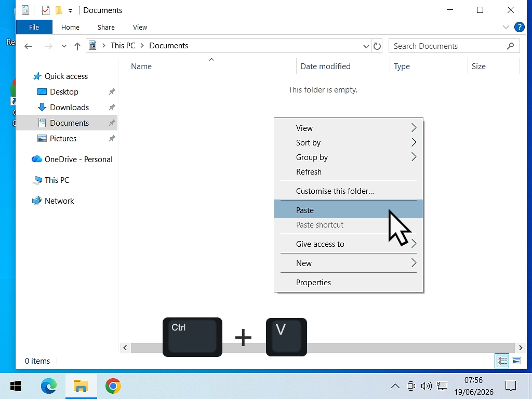Image resolution: width=532 pixels, height=399 pixels.
Task: Switch to Large icons view layout
Action: pyautogui.click(x=516, y=361)
